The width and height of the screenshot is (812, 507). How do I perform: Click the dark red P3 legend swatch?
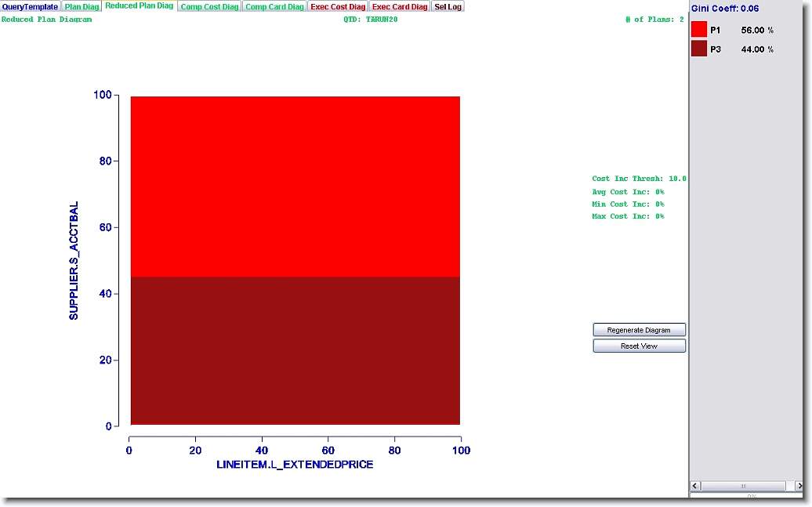[x=699, y=49]
